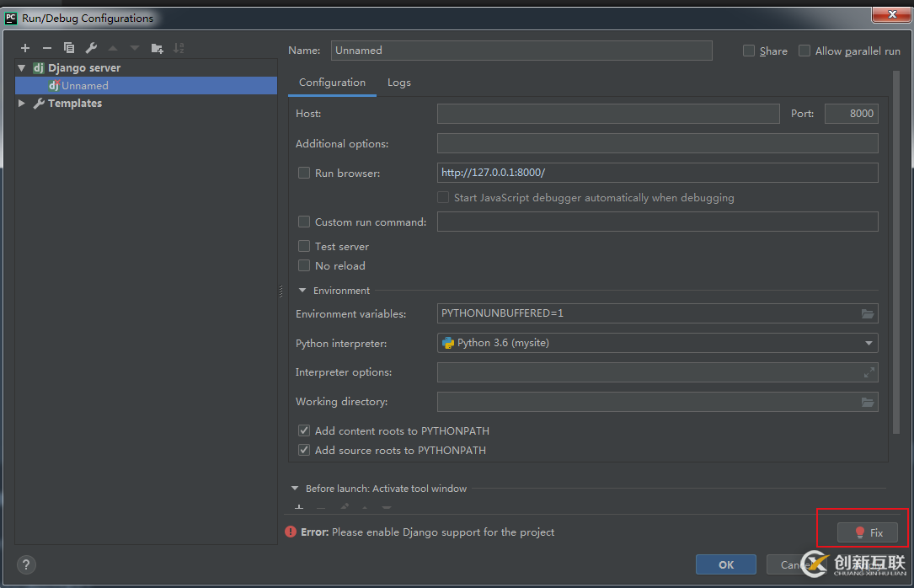Collapse the Environment section
This screenshot has height=588, width=914.
tap(302, 291)
